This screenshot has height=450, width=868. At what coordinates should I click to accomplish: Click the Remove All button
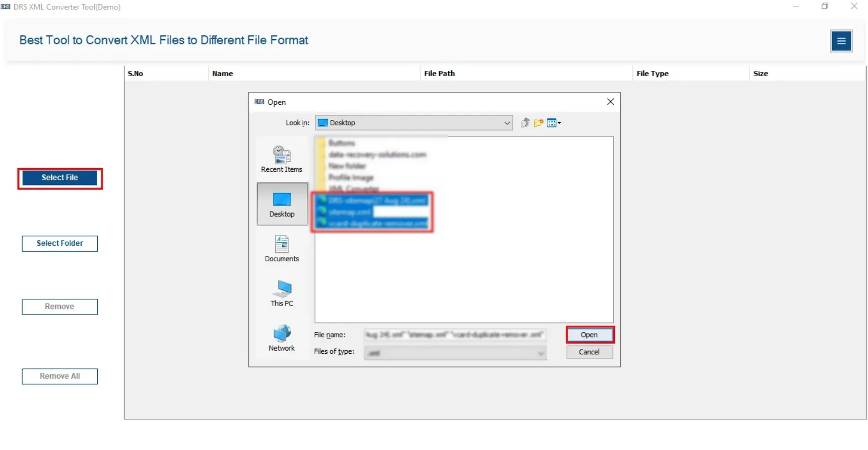60,376
